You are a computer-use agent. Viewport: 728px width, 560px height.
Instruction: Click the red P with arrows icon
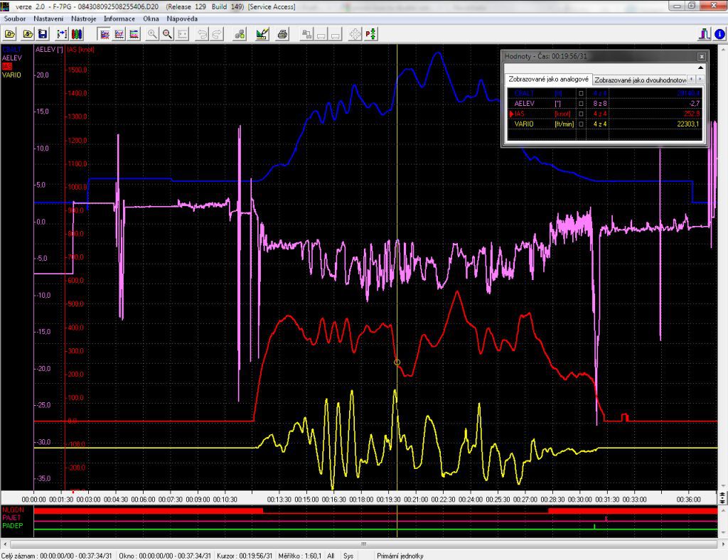click(371, 33)
